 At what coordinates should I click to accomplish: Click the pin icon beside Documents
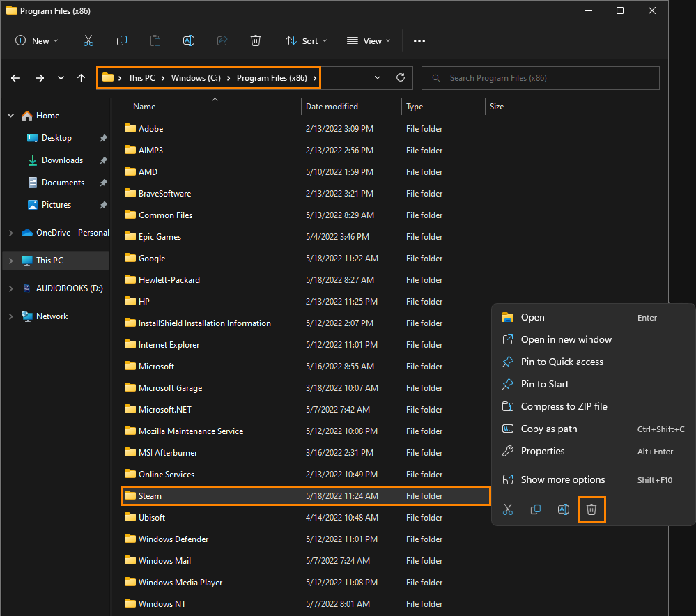[103, 183]
